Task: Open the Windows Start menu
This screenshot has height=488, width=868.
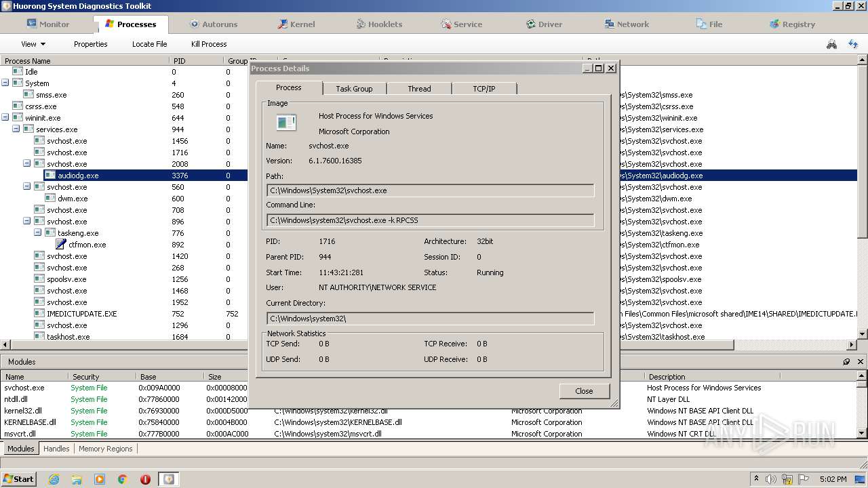Action: (x=19, y=479)
